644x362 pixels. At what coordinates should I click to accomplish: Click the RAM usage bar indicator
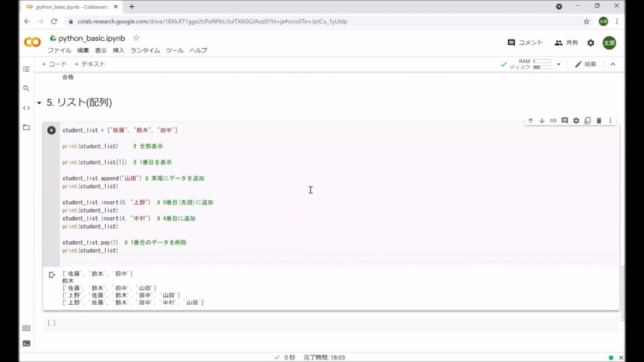(541, 62)
